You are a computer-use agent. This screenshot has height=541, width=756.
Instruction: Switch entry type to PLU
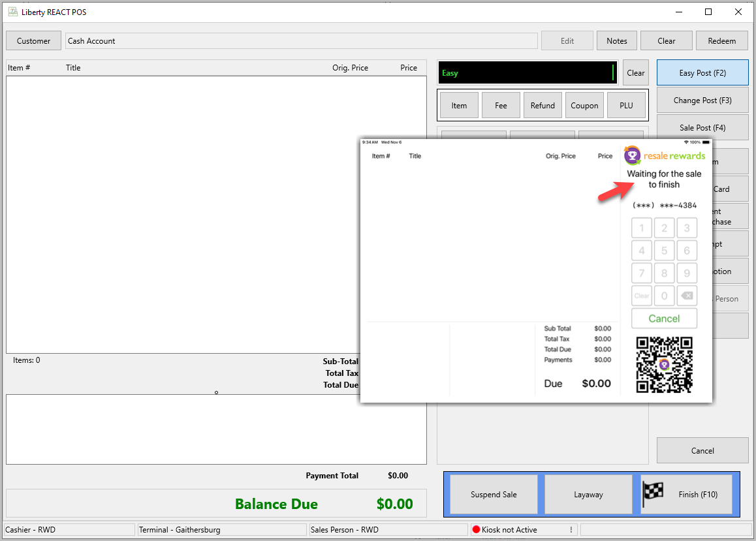pos(626,106)
